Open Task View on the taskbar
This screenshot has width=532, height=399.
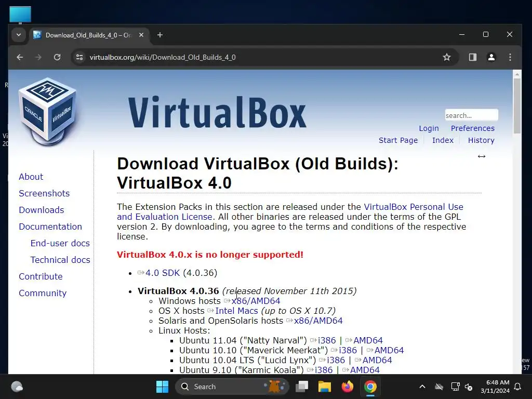point(302,387)
